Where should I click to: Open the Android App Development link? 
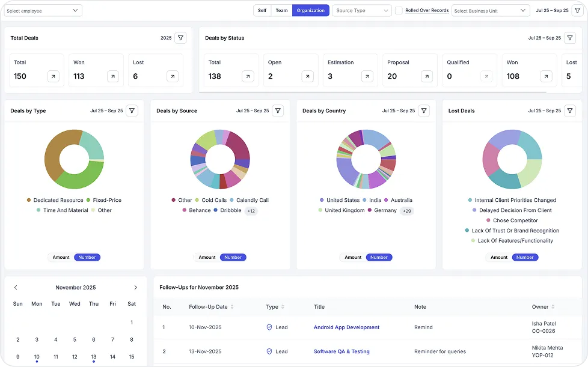[346, 327]
